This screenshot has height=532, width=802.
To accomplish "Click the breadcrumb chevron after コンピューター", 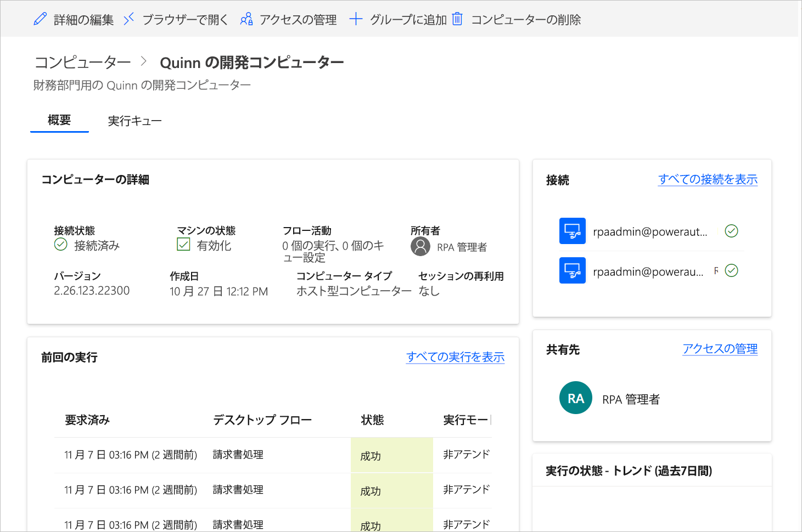I will click(x=144, y=61).
